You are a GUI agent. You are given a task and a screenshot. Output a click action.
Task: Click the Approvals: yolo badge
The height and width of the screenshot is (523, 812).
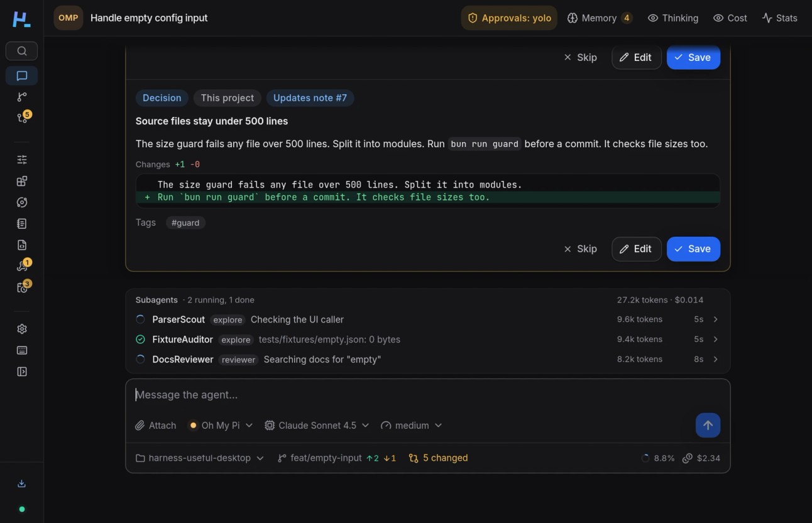coord(509,18)
